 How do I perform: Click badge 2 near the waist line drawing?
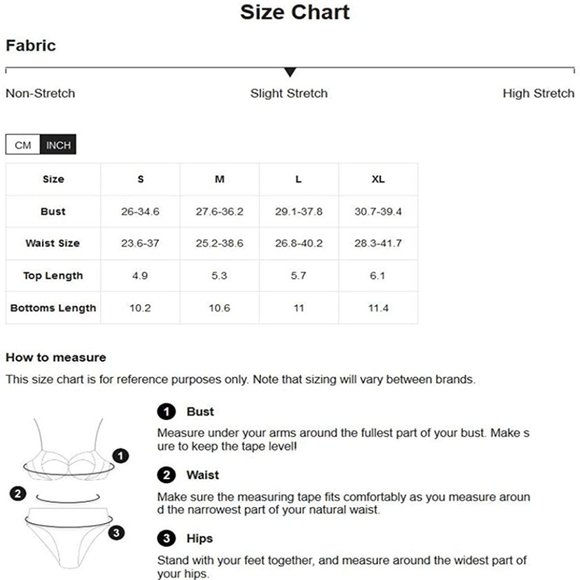18,493
